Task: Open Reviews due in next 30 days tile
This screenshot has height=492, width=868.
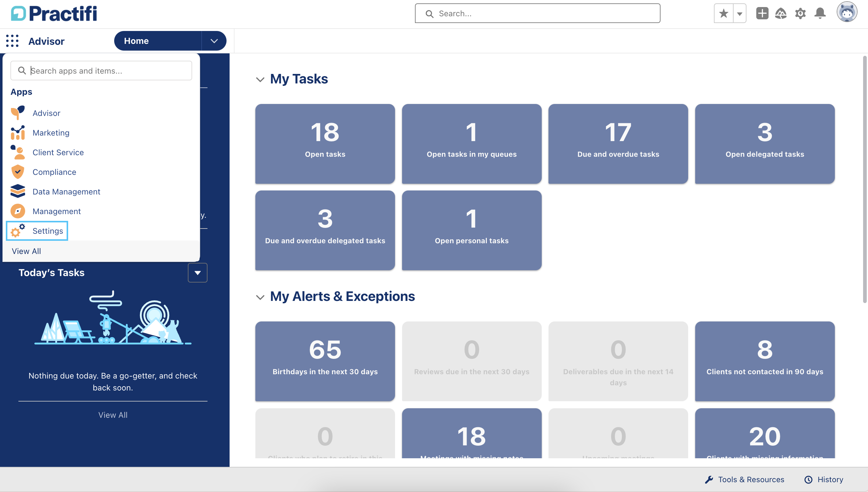Action: 471,361
